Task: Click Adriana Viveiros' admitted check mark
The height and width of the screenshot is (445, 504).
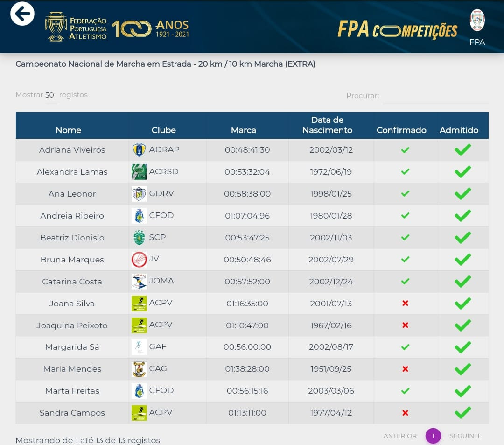Action: [x=462, y=149]
